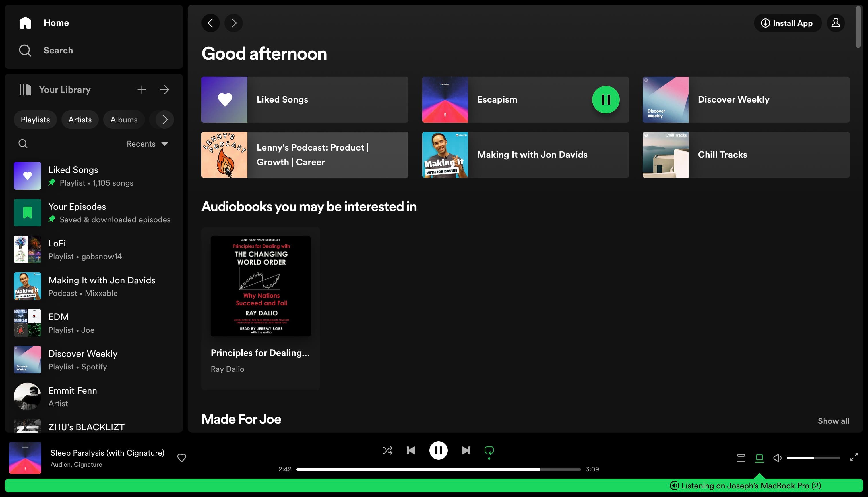Open the user profile menu
The width and height of the screenshot is (868, 497).
click(836, 23)
